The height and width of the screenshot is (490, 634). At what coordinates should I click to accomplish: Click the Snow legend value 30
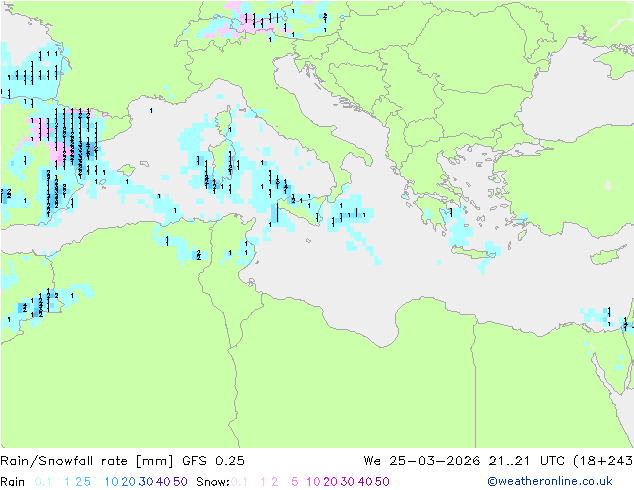click(348, 482)
